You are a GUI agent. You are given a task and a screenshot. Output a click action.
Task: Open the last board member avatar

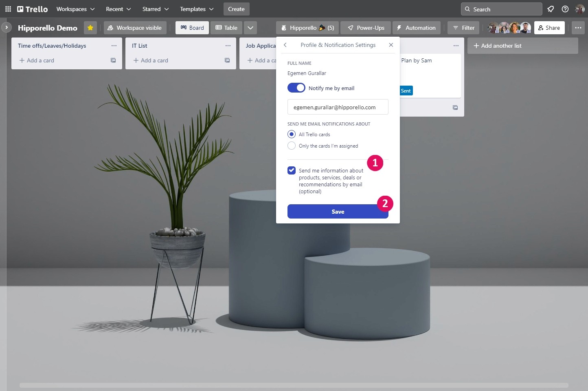(526, 28)
